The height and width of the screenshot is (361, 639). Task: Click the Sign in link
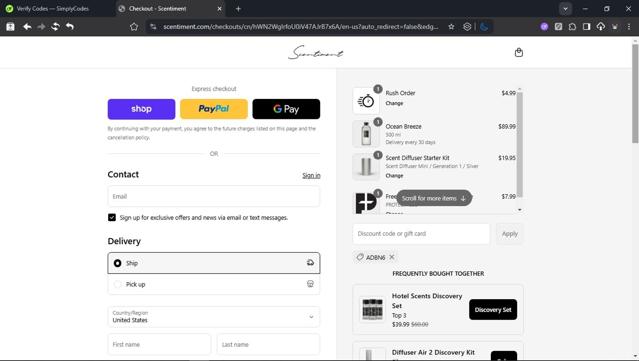311,175
